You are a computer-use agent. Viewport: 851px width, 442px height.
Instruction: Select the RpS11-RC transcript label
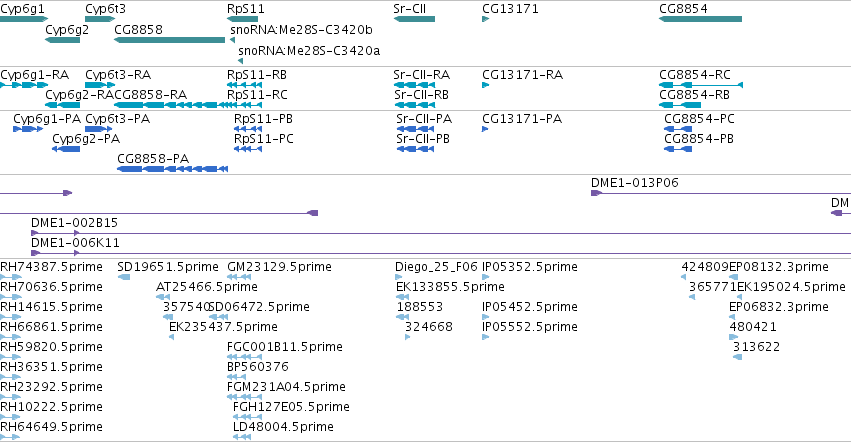(257, 94)
